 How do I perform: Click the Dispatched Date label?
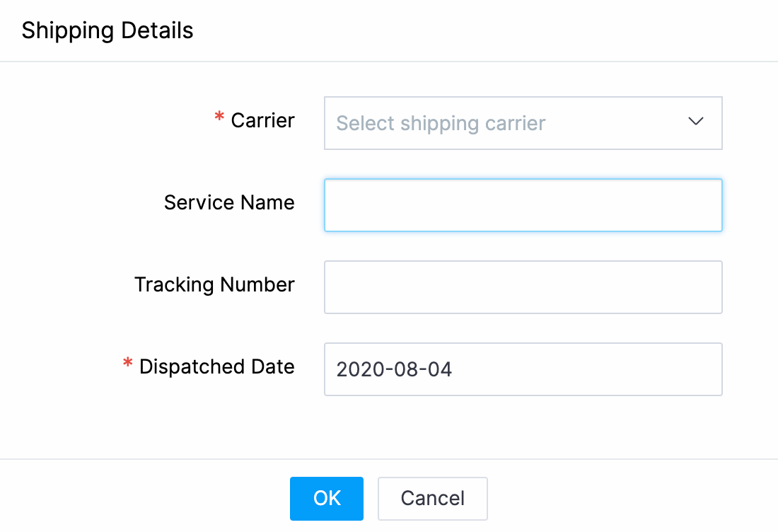pyautogui.click(x=216, y=366)
